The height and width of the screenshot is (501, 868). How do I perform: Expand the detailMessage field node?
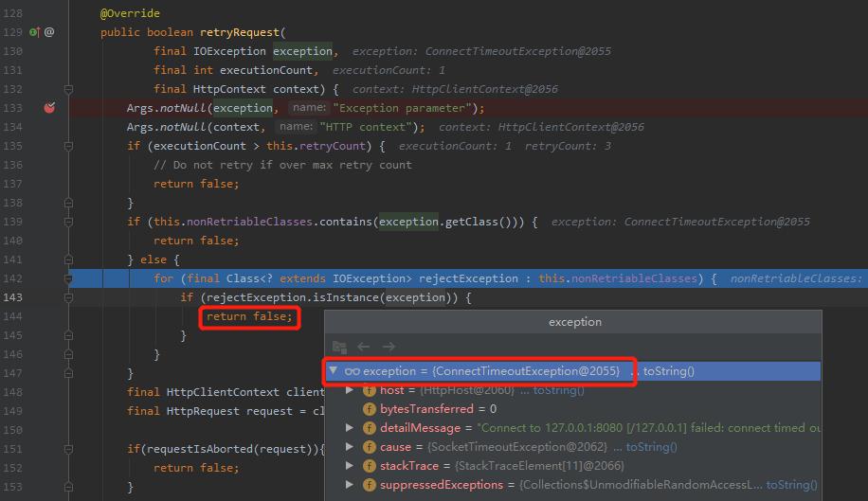[350, 427]
